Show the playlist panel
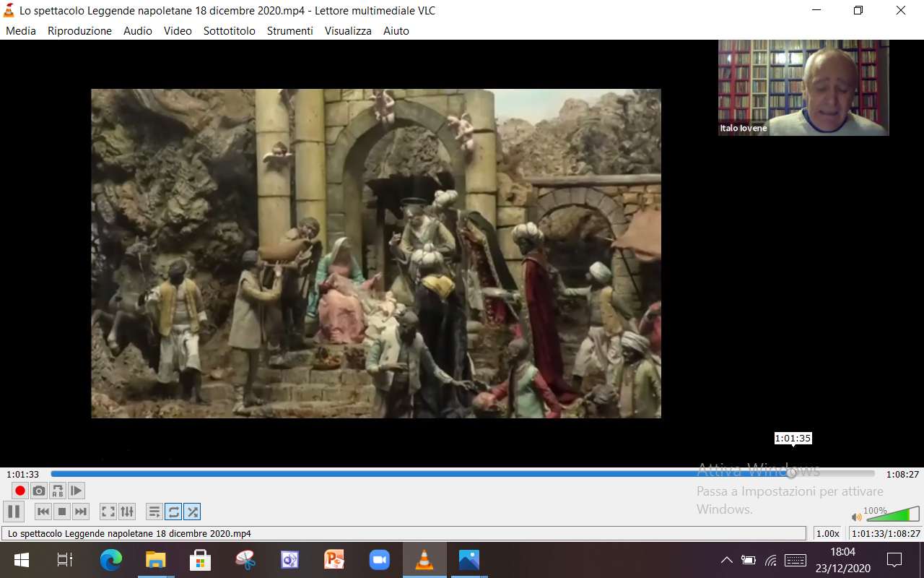Screen dimensions: 924x578 tap(154, 512)
